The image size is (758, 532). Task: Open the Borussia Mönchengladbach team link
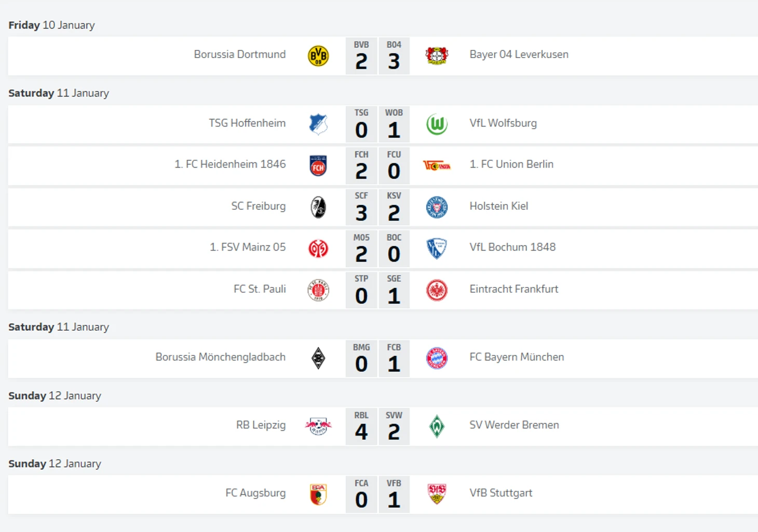[220, 357]
